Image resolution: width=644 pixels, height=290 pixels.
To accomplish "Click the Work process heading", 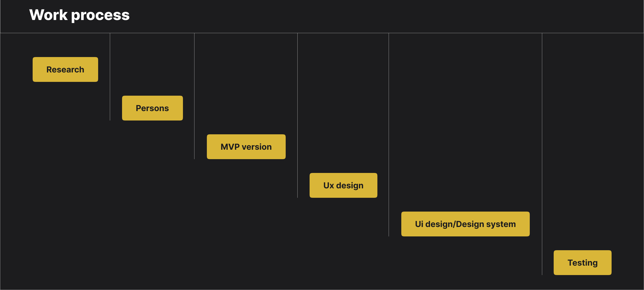I will [80, 15].
